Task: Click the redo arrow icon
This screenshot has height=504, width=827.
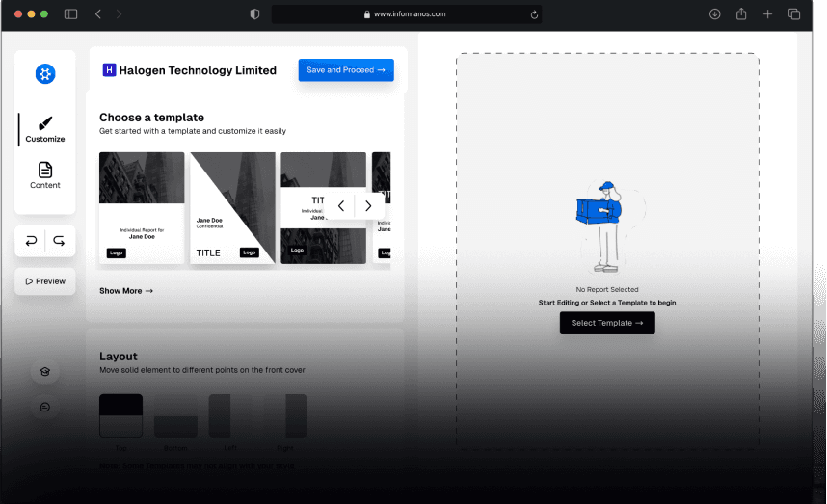Action: [59, 241]
